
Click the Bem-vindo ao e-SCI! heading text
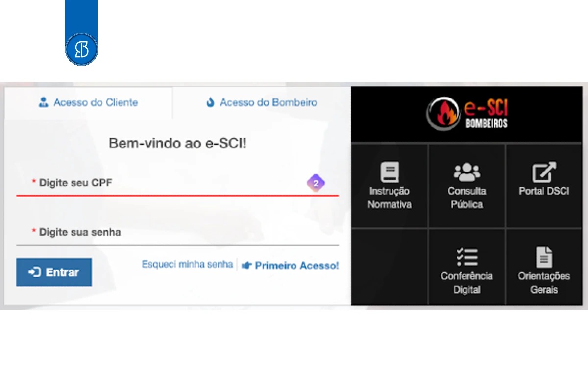click(x=177, y=144)
